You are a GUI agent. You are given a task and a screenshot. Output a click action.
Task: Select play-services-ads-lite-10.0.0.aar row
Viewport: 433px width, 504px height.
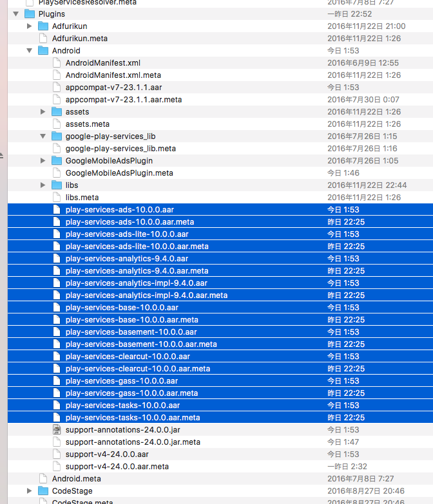click(220, 234)
